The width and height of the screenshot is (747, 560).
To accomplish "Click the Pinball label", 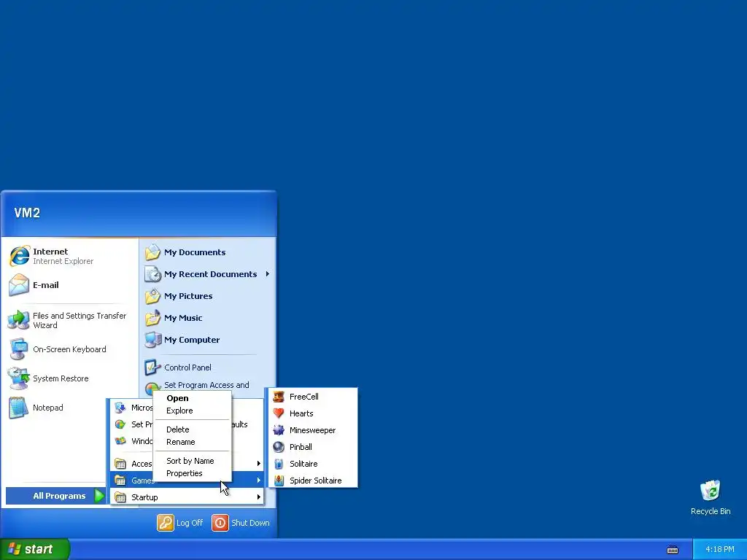I will click(x=301, y=447).
